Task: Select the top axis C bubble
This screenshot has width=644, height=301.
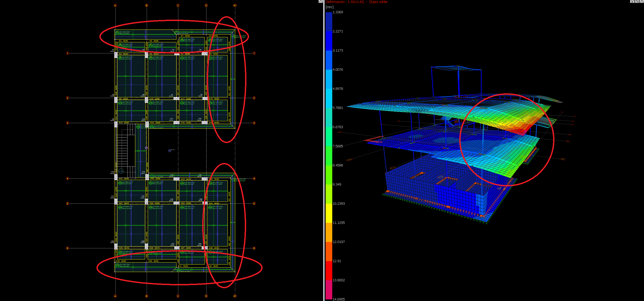Action: [178, 5]
